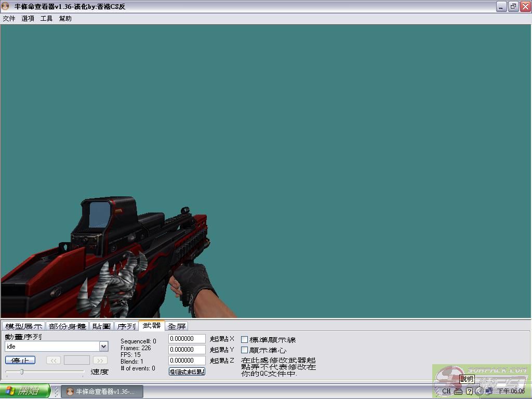Expand hidden system tray icons
The width and height of the screenshot is (532, 399).
click(480, 391)
